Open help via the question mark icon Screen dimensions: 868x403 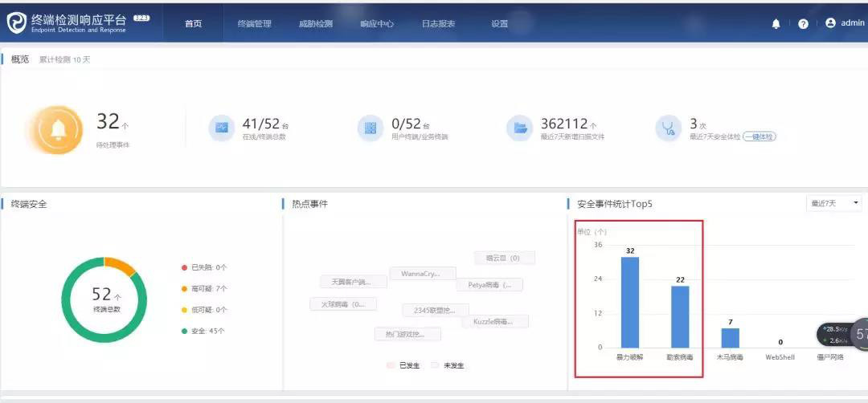803,23
